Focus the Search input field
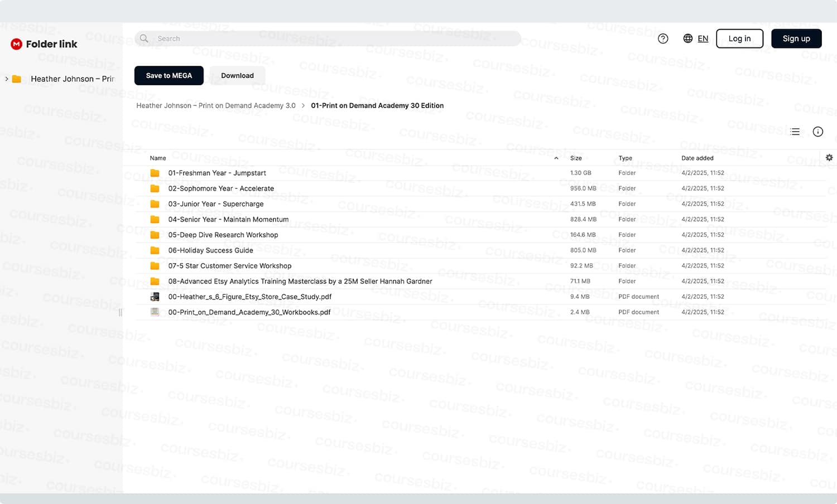 tap(328, 38)
